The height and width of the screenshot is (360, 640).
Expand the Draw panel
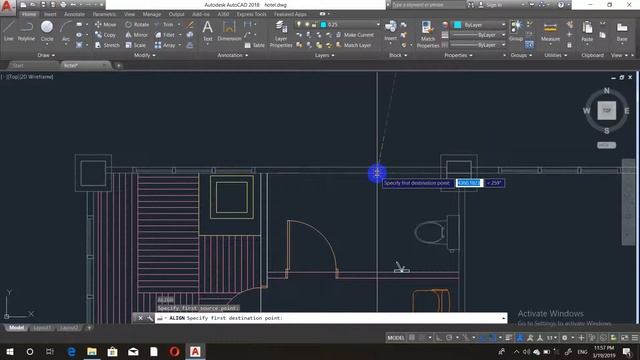[x=46, y=55]
